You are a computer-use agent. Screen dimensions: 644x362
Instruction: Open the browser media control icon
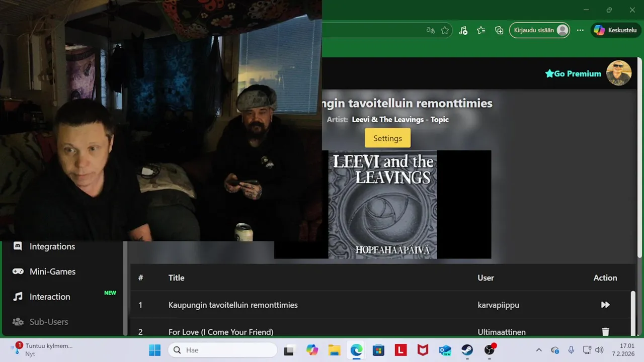coord(463,30)
